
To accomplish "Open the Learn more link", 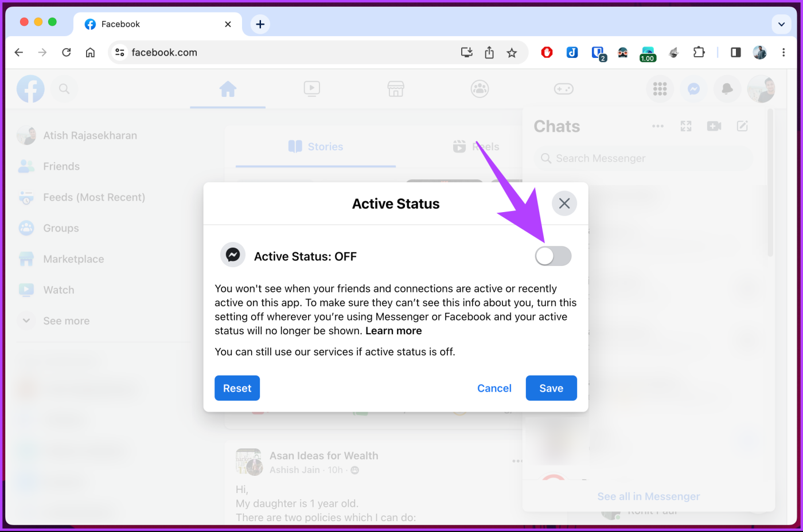I will (x=393, y=331).
